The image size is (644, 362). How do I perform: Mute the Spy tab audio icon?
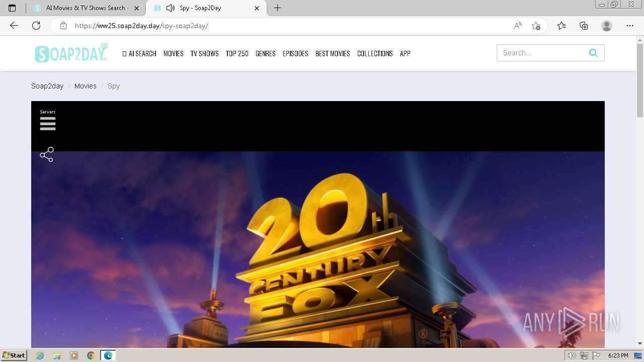coord(171,8)
